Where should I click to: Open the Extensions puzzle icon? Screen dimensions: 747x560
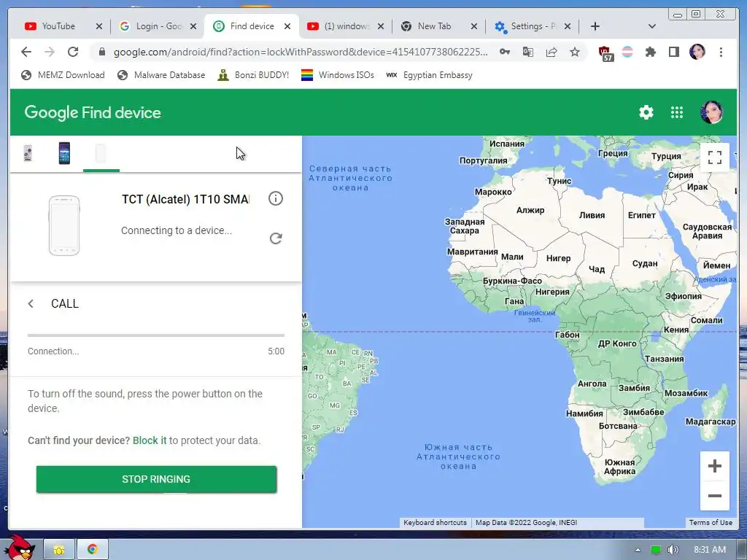pyautogui.click(x=650, y=52)
